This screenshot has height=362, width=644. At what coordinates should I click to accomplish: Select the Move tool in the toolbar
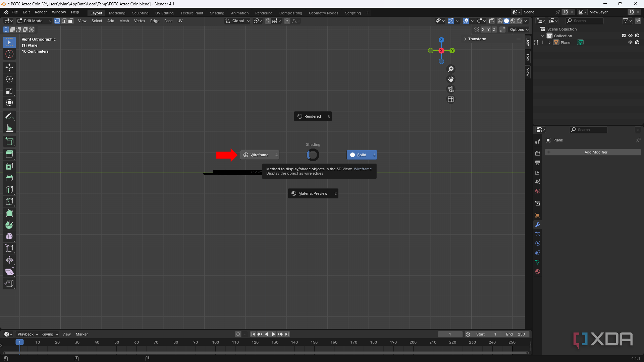(9, 67)
